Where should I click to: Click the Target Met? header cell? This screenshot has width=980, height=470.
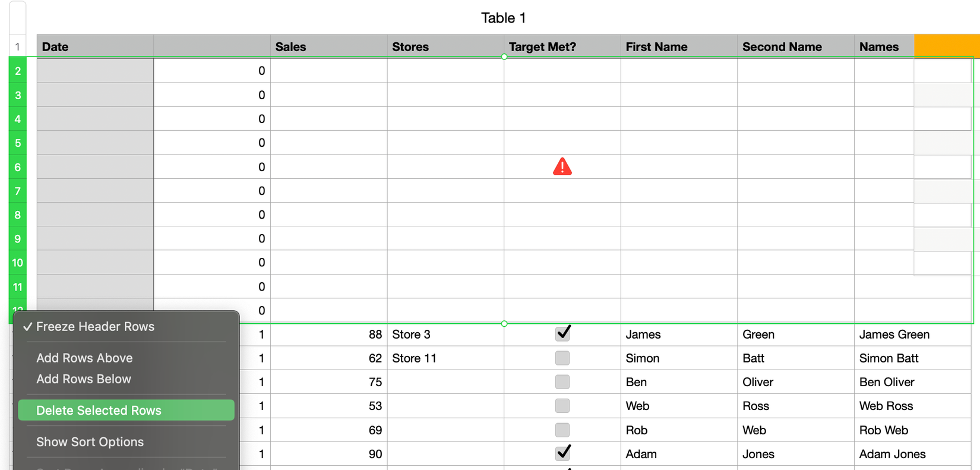click(x=562, y=47)
